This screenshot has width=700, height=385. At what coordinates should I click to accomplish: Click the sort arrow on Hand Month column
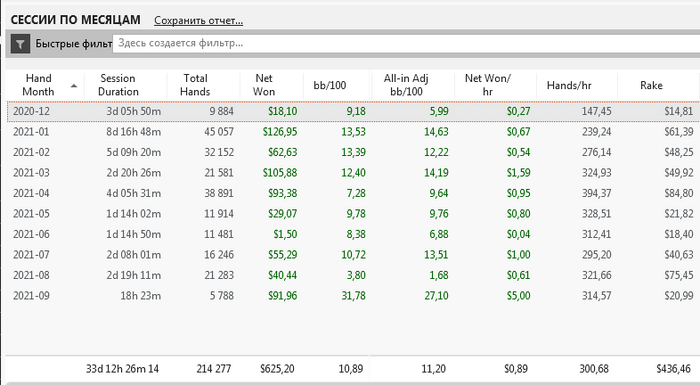point(74,85)
